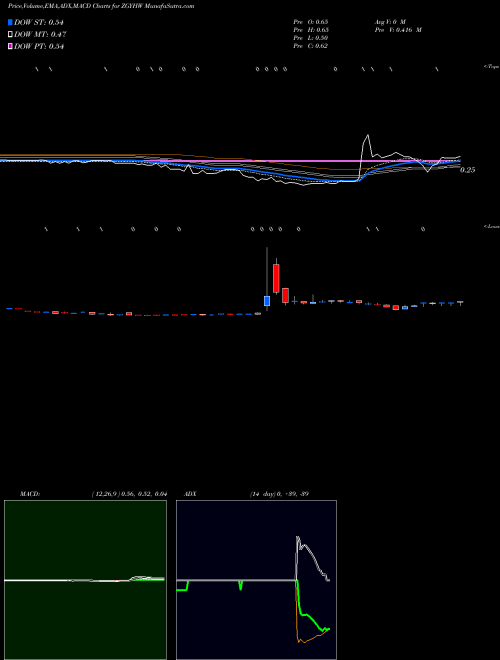Select the 'DOW ST: 0.54' legend label
This screenshot has height=660, width=500.
[x=39, y=22]
